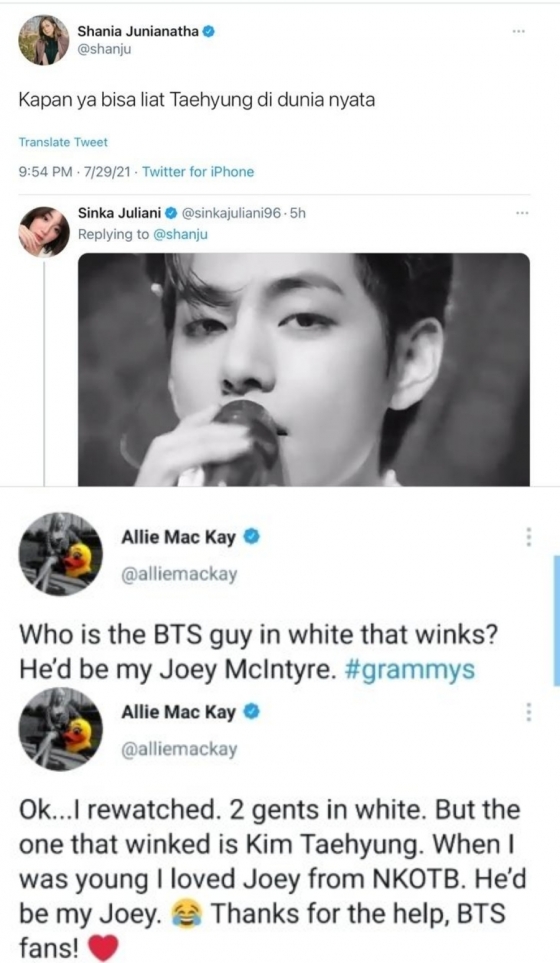Viewport: 560px width, 963px height.
Task: Open the Twitter for iPhone source link
Action: click(x=198, y=172)
